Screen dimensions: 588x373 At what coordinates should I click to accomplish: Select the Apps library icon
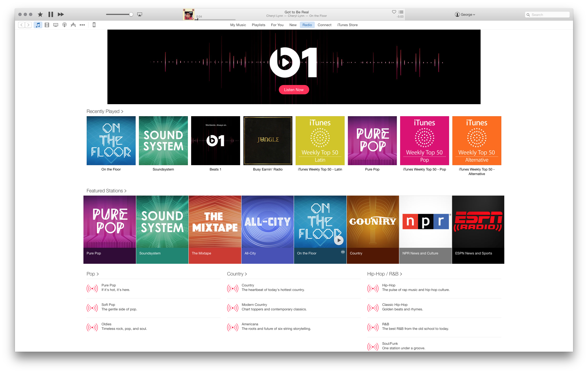pos(73,25)
